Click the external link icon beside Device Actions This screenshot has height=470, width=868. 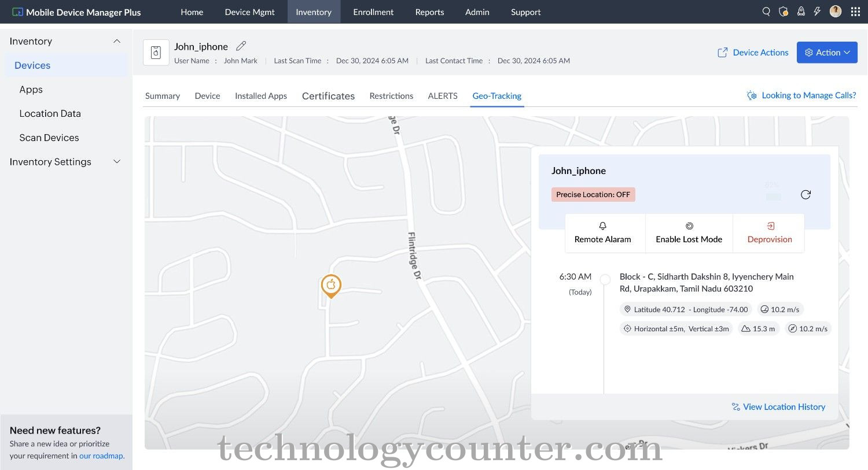coord(723,53)
